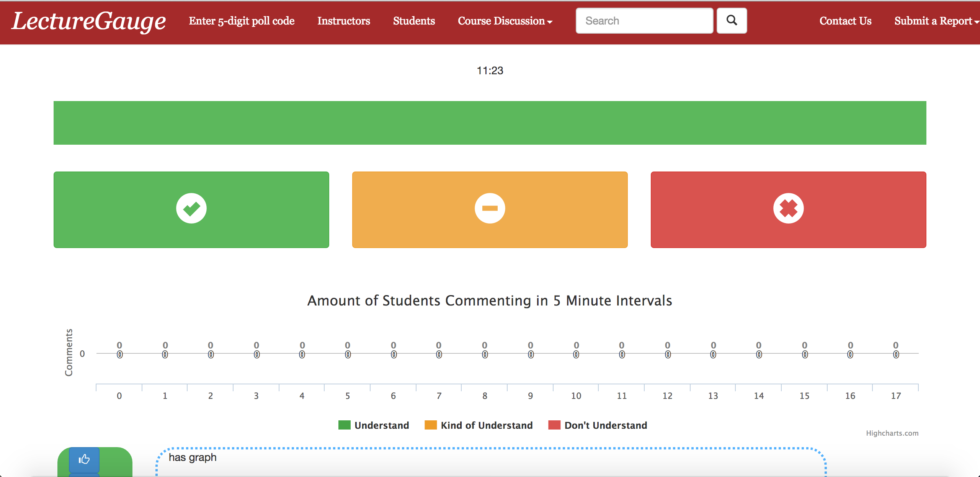This screenshot has width=980, height=477.
Task: Open the Students menu item
Action: pos(414,21)
